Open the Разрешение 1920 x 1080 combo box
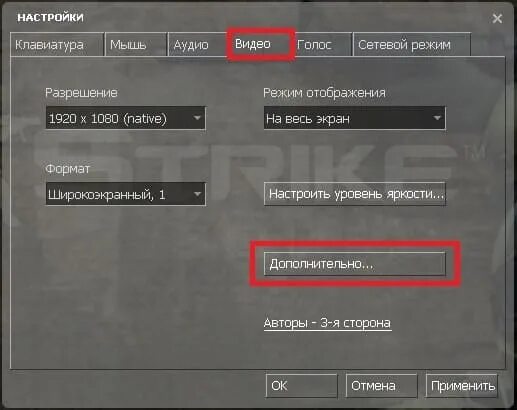 (126, 118)
